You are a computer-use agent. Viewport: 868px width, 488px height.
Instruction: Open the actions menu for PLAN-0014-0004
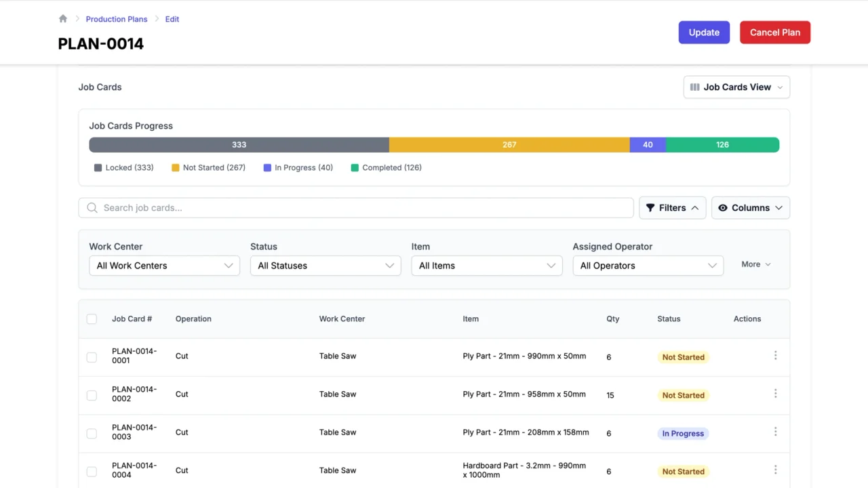click(775, 470)
